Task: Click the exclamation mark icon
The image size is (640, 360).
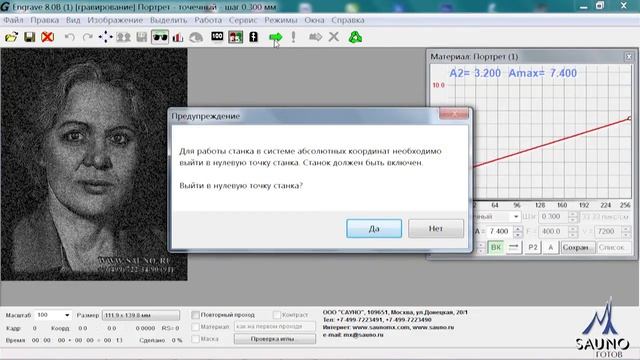Action: 293,37
